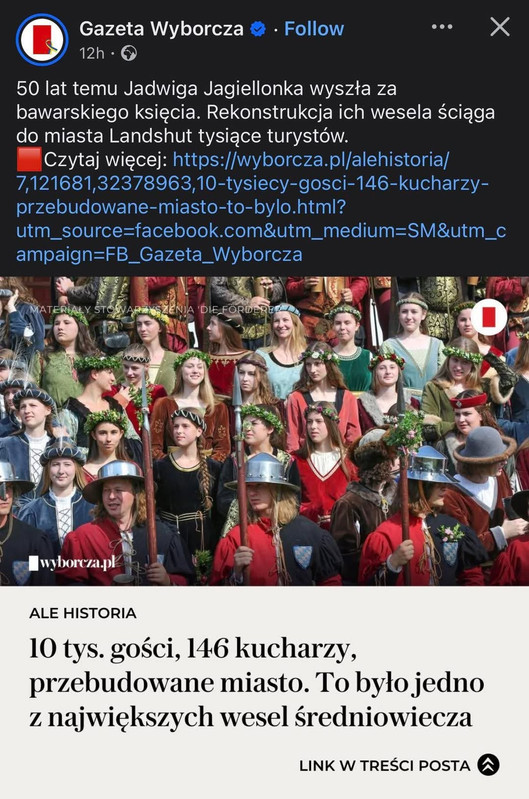
Task: Click the round red logo badge on photo
Action: (x=488, y=317)
